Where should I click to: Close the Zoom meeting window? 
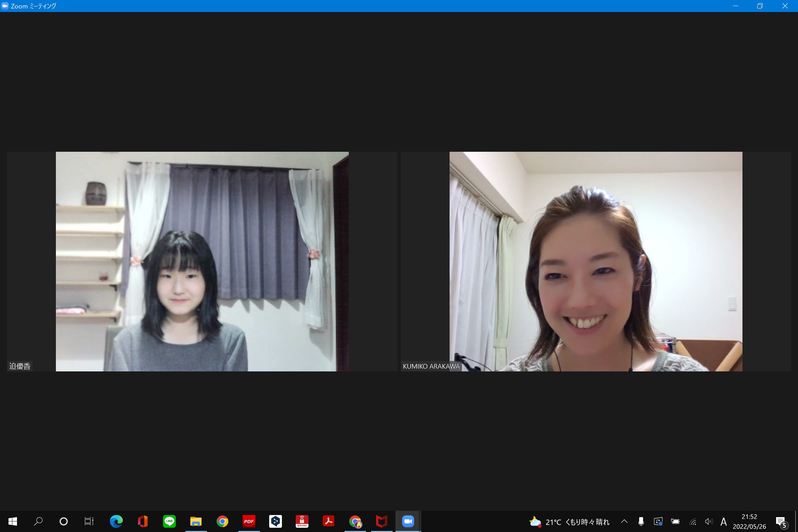coord(785,6)
